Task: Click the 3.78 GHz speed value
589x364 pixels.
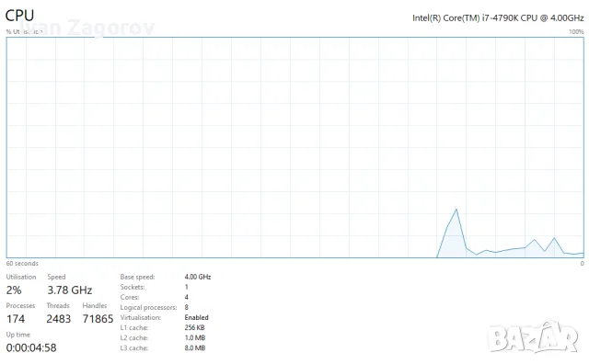Action: tap(70, 290)
